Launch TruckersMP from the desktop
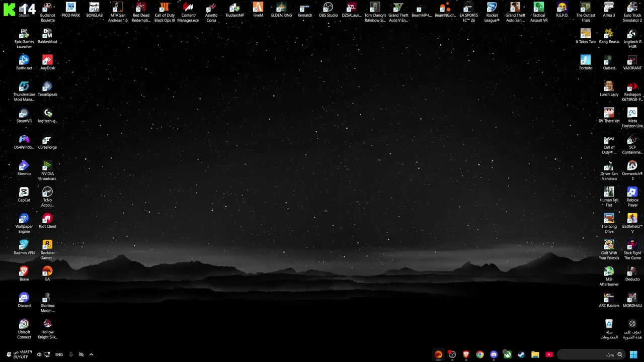 (234, 10)
